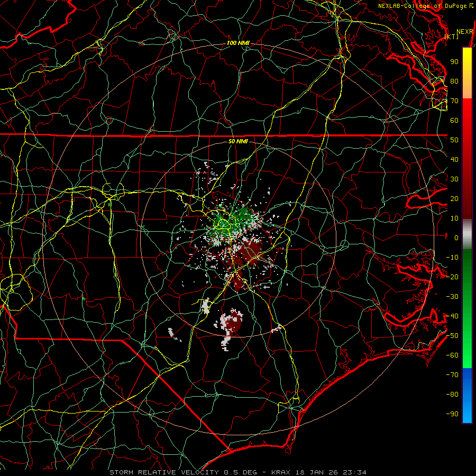
Task: Click the 0 value on the velocity scale
Action: [x=456, y=238]
